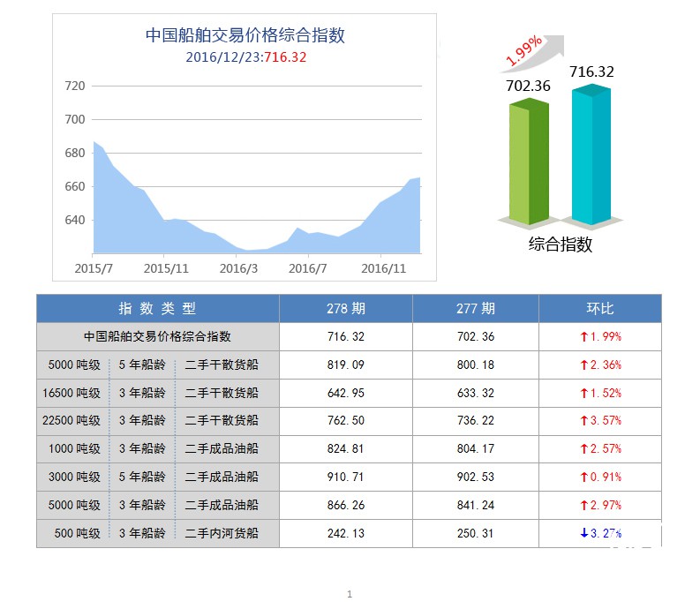
Task: Click the ↑0.91% change value
Action: click(x=600, y=477)
